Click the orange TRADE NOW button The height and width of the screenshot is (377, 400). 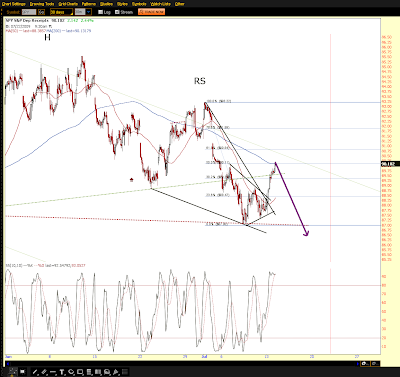tap(152, 12)
